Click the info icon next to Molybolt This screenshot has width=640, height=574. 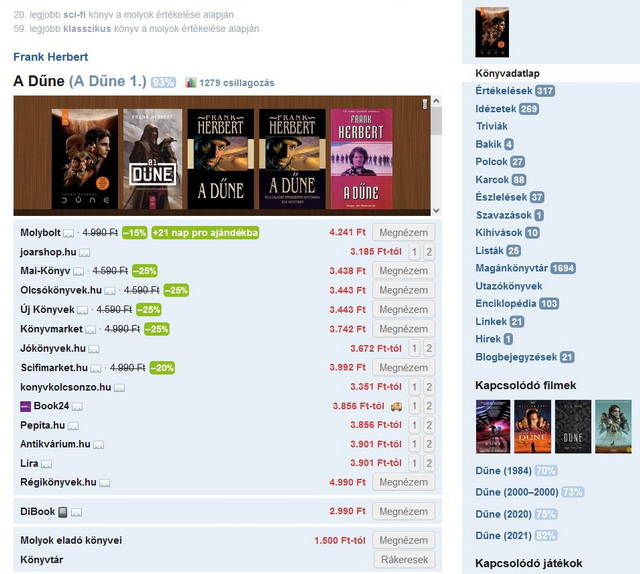coord(68,233)
